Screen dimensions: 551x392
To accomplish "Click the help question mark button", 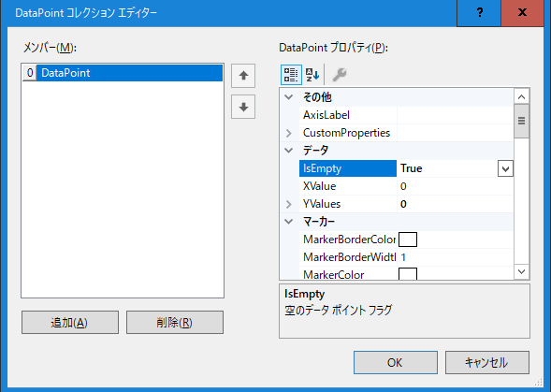I will pos(479,13).
